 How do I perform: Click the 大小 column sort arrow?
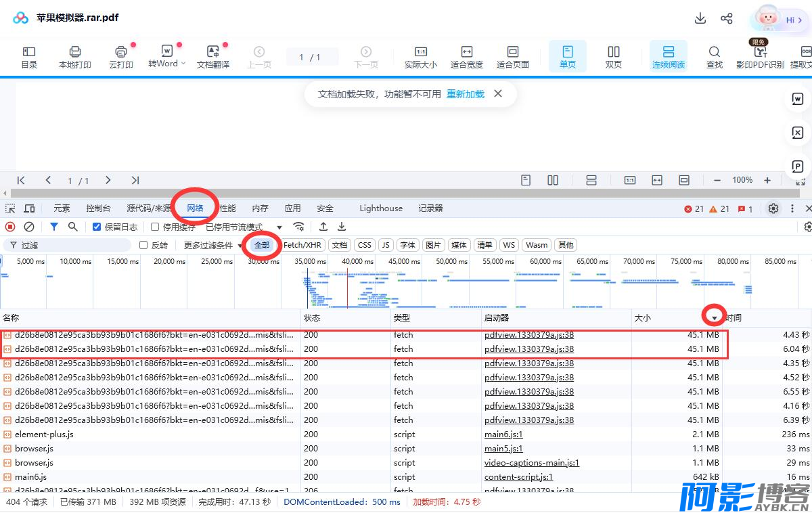click(714, 317)
